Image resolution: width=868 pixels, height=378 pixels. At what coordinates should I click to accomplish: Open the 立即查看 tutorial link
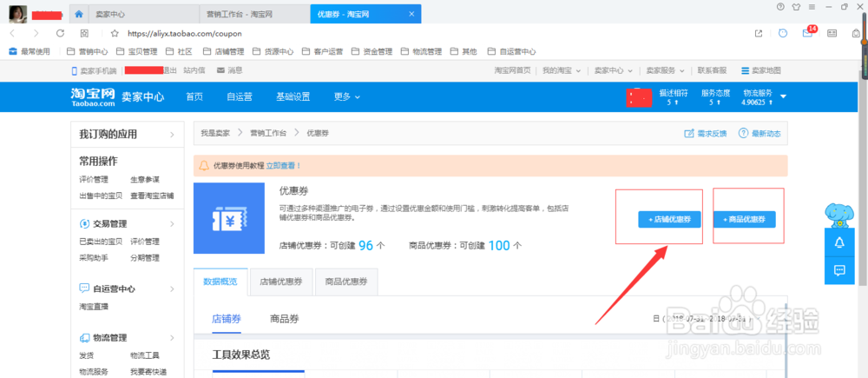[x=284, y=165]
